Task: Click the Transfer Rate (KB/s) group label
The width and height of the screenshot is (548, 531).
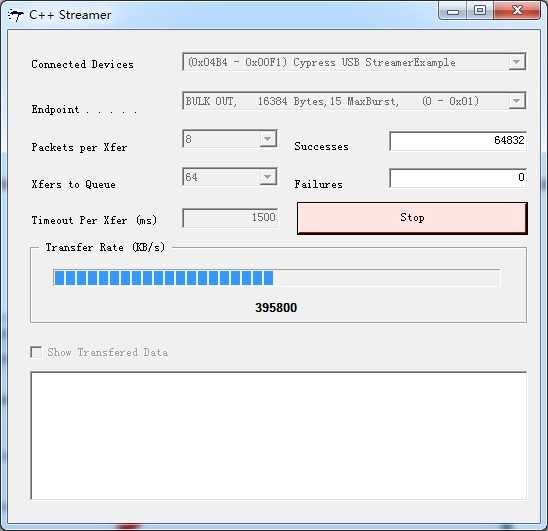Action: pos(105,247)
